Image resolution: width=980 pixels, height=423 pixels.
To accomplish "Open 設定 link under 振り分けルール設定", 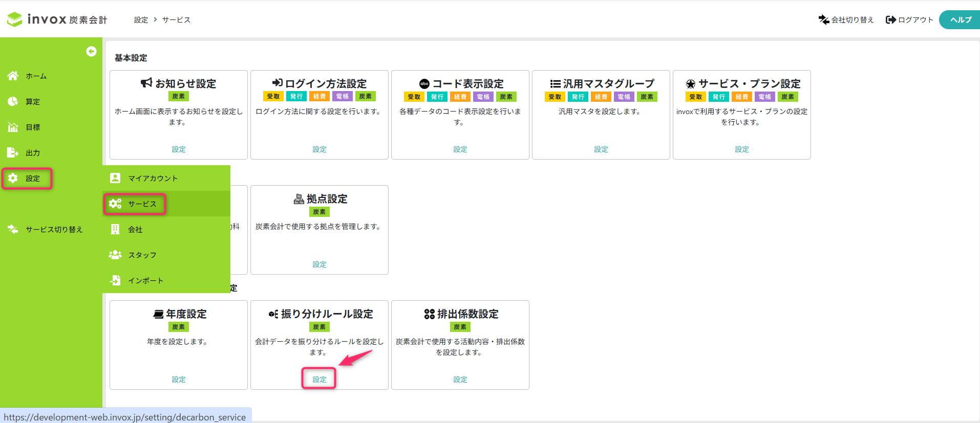I will click(319, 379).
